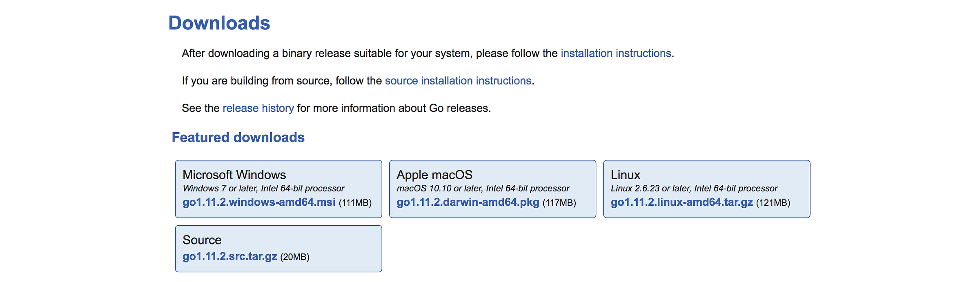
Task: Click the Source box title
Action: tap(202, 240)
